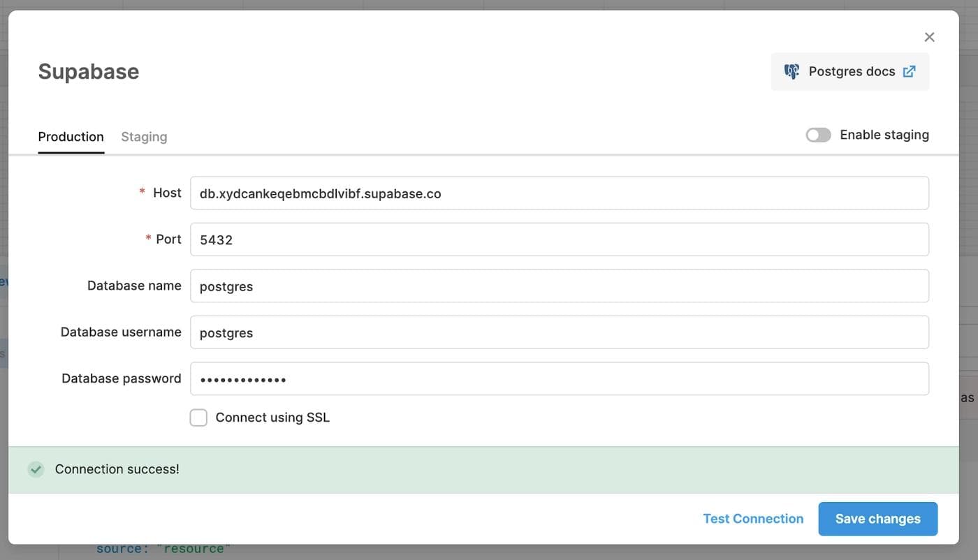This screenshot has width=978, height=560.
Task: Click the Database password field
Action: (x=559, y=379)
